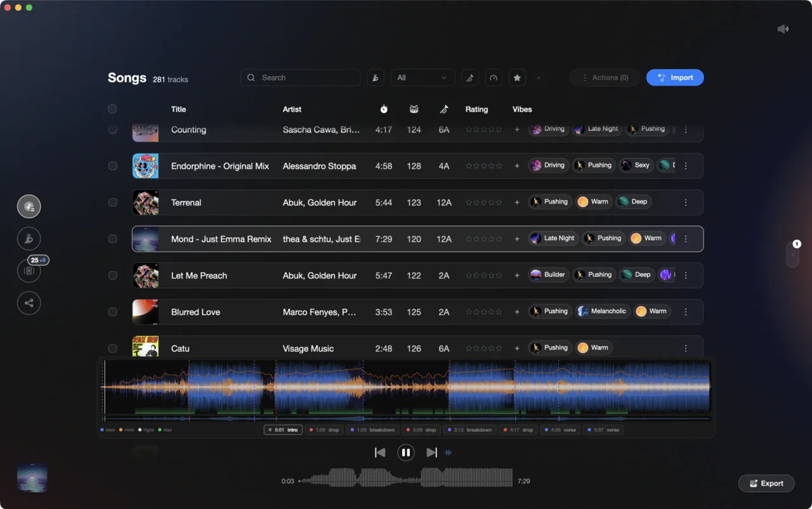Click the Sexy vibe tag on Endorphine
This screenshot has width=812, height=509.
pos(636,165)
